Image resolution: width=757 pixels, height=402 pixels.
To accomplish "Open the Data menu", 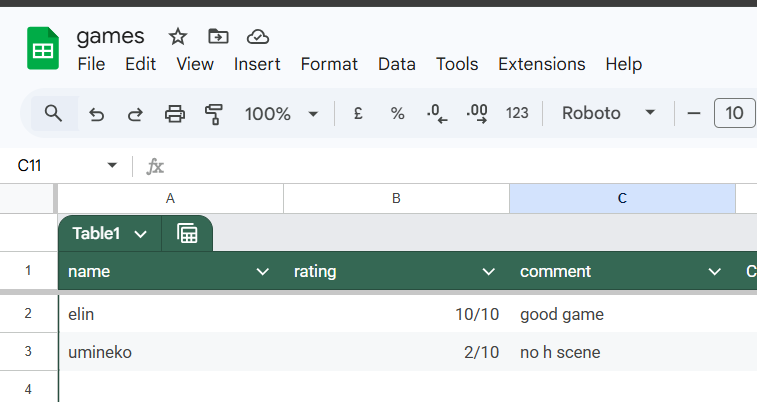I will pyautogui.click(x=397, y=64).
